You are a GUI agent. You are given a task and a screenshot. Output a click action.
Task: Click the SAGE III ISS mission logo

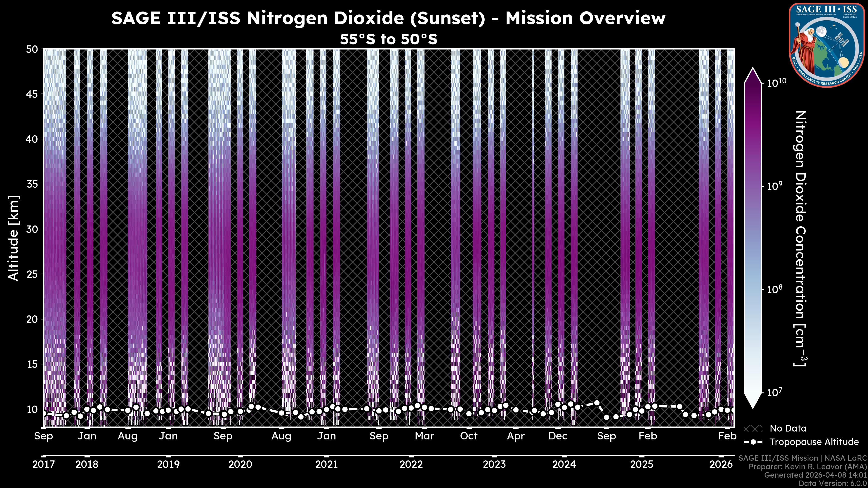click(x=826, y=45)
